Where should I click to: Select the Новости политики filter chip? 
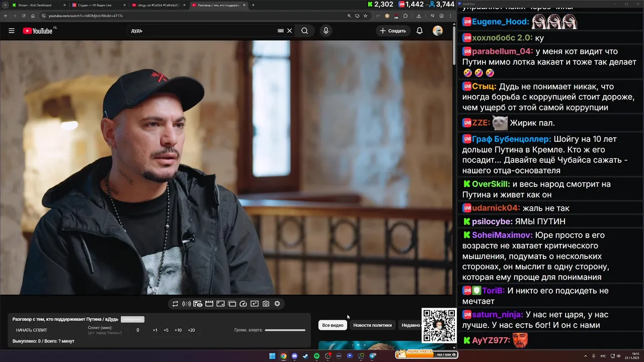tap(372, 325)
